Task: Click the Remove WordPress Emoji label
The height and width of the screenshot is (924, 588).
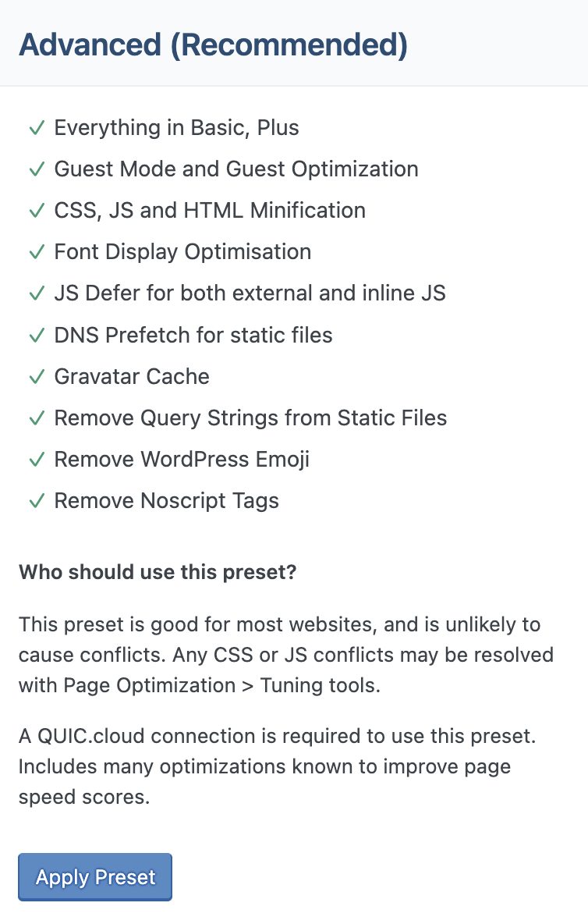Action: (182, 460)
